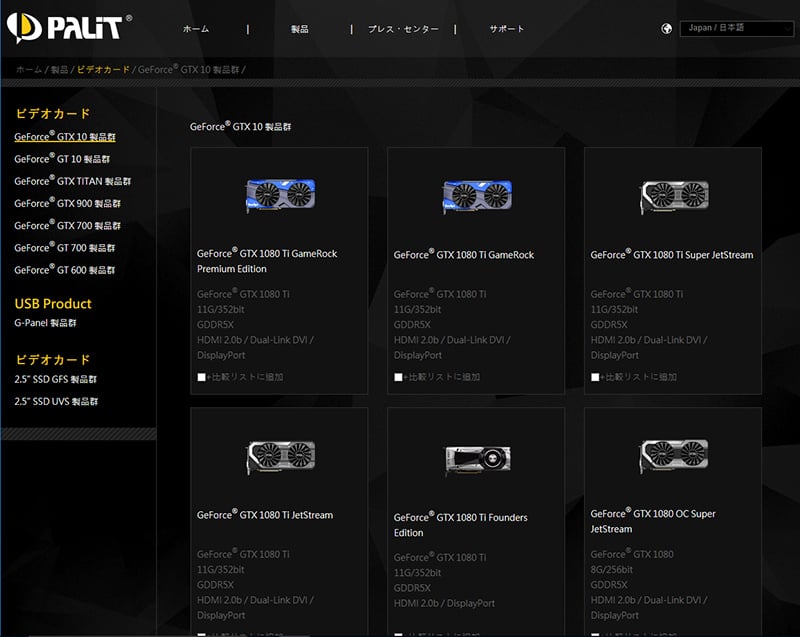This screenshot has width=800, height=637.
Task: Click the USB Product sidebar heading
Action: [x=53, y=303]
